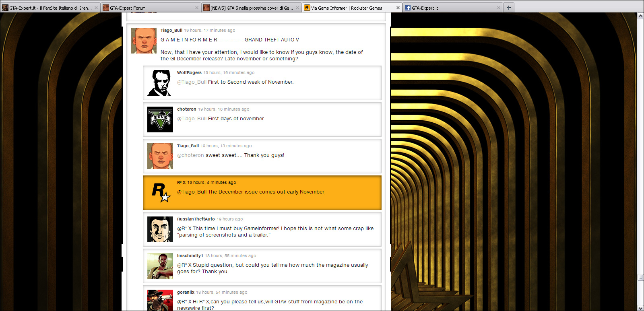Click 'The December issue comes out early November' text
Viewport: 644px width, 311px height.
click(x=266, y=192)
